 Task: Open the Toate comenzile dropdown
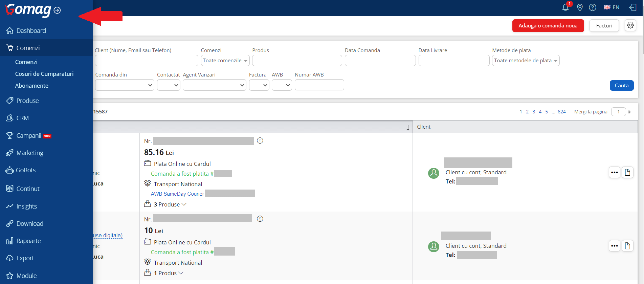[225, 61]
